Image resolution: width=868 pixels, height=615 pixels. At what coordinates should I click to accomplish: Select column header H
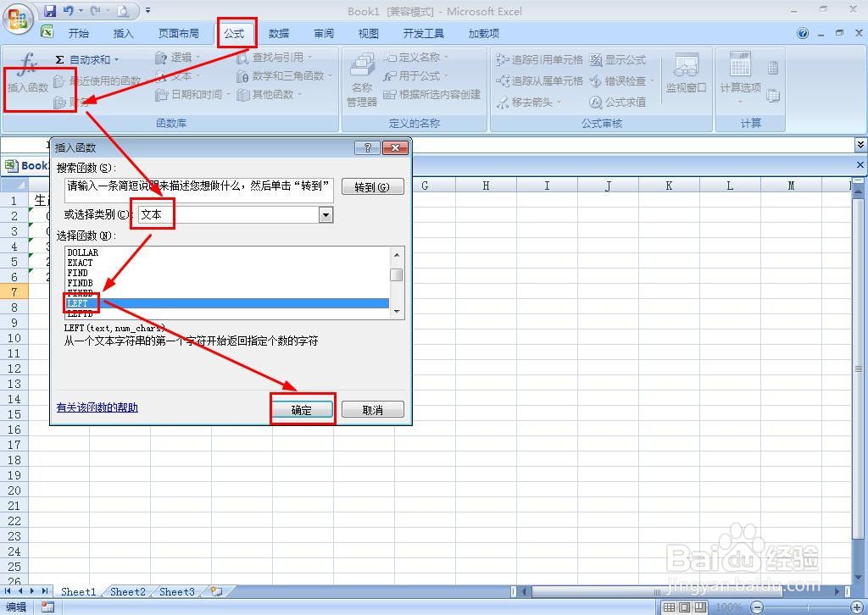tap(486, 186)
